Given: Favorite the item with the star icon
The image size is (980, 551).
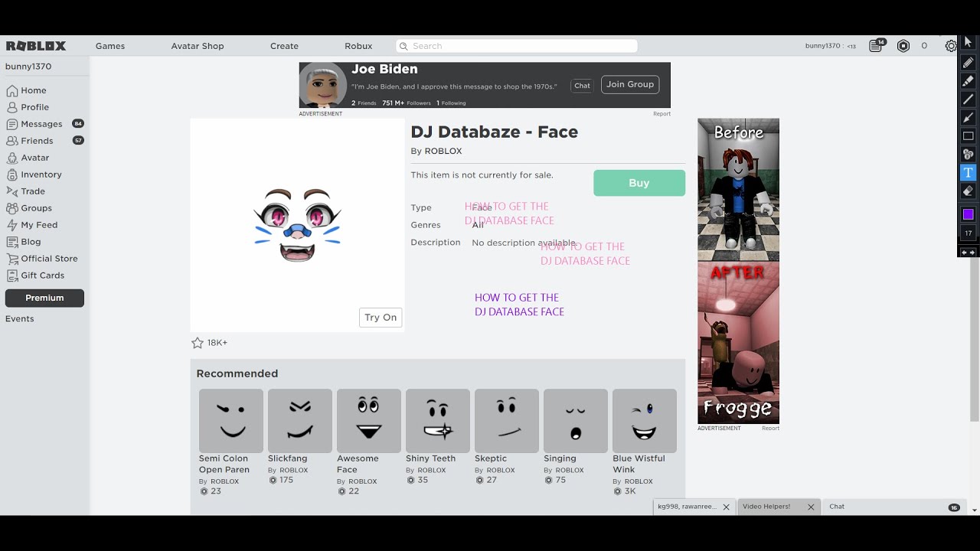Looking at the screenshot, I should (x=198, y=343).
